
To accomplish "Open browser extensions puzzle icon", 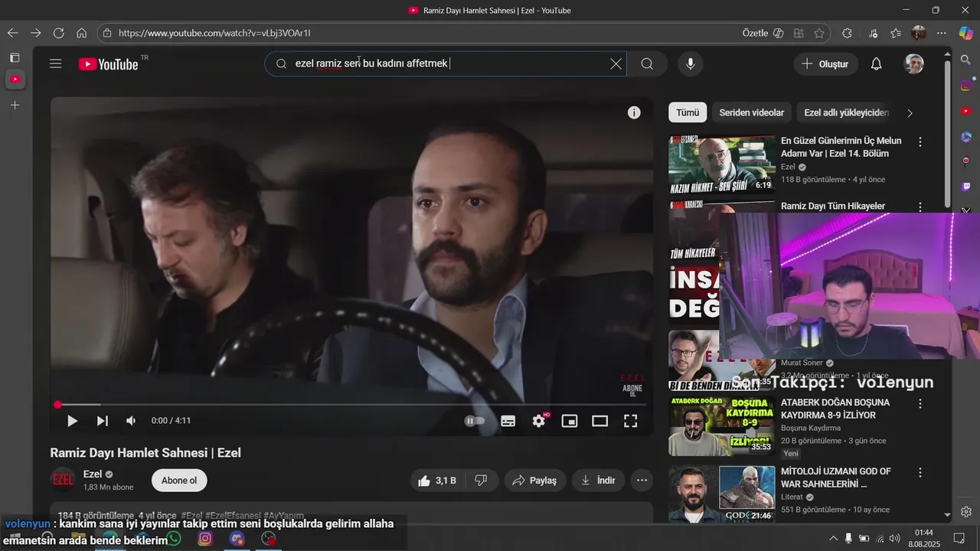I will tap(847, 33).
